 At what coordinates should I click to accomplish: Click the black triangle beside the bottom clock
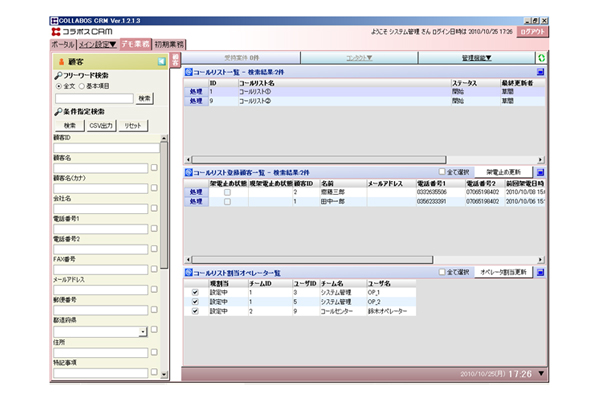(x=541, y=374)
